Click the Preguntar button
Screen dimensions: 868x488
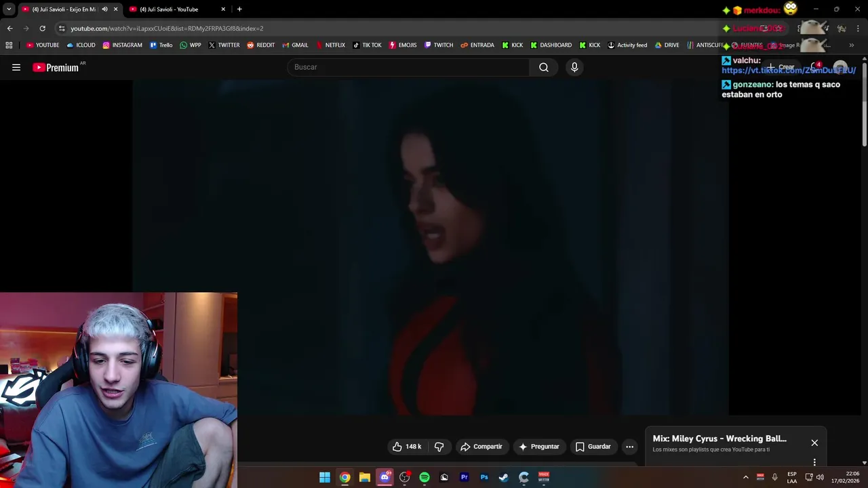pos(539,447)
